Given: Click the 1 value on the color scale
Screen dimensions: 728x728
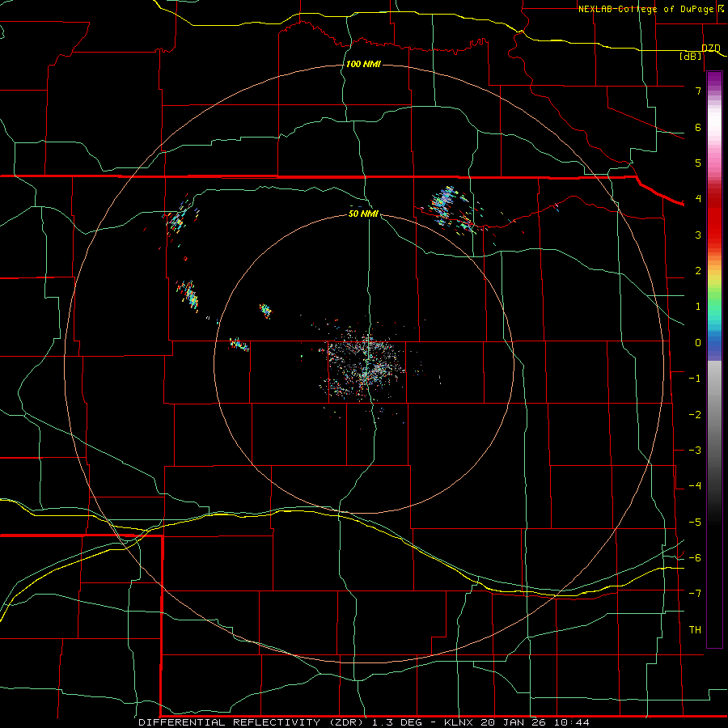Looking at the screenshot, I should coord(698,307).
